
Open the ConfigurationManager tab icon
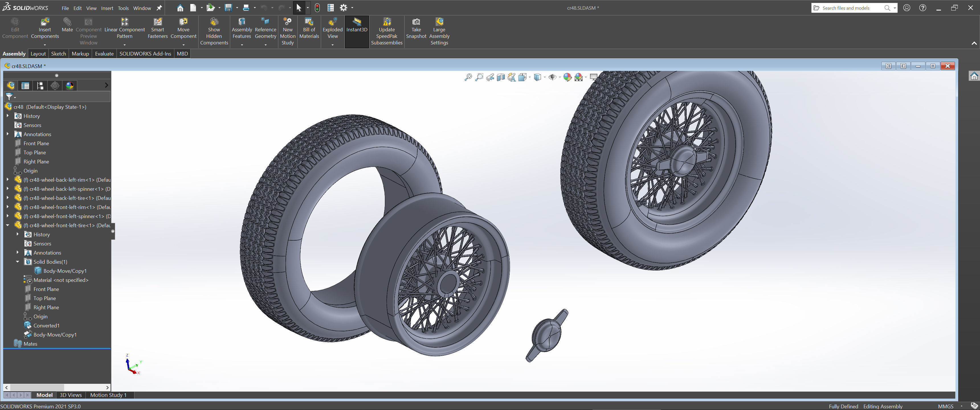point(40,86)
